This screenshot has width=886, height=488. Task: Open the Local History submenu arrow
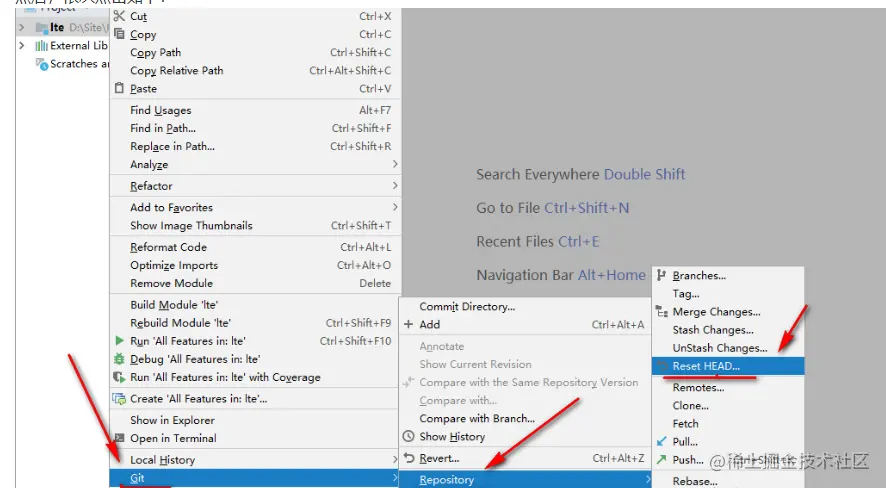pyautogui.click(x=394, y=459)
